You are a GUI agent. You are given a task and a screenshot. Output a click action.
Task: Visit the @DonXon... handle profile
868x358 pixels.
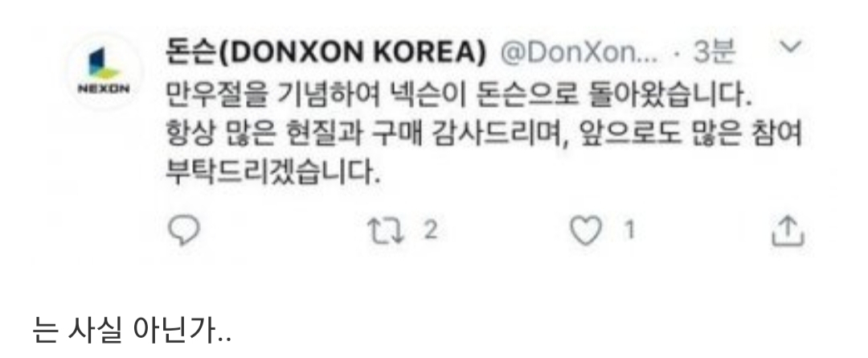tap(580, 54)
